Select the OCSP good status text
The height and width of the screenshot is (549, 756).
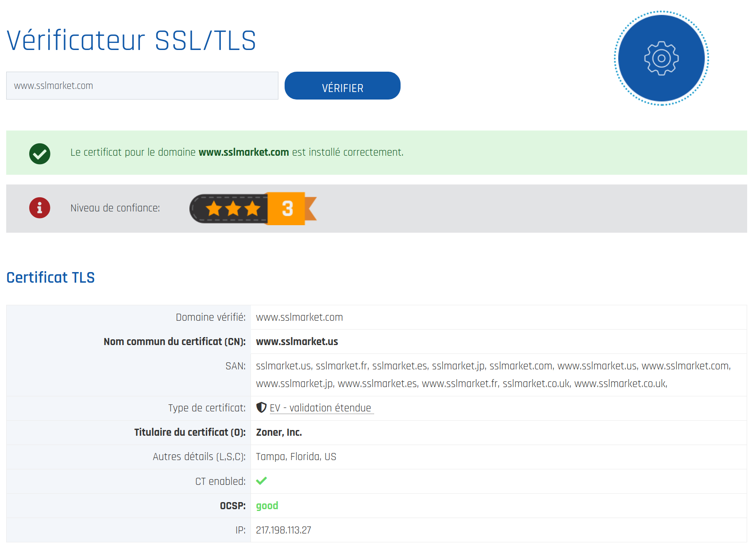[267, 506]
